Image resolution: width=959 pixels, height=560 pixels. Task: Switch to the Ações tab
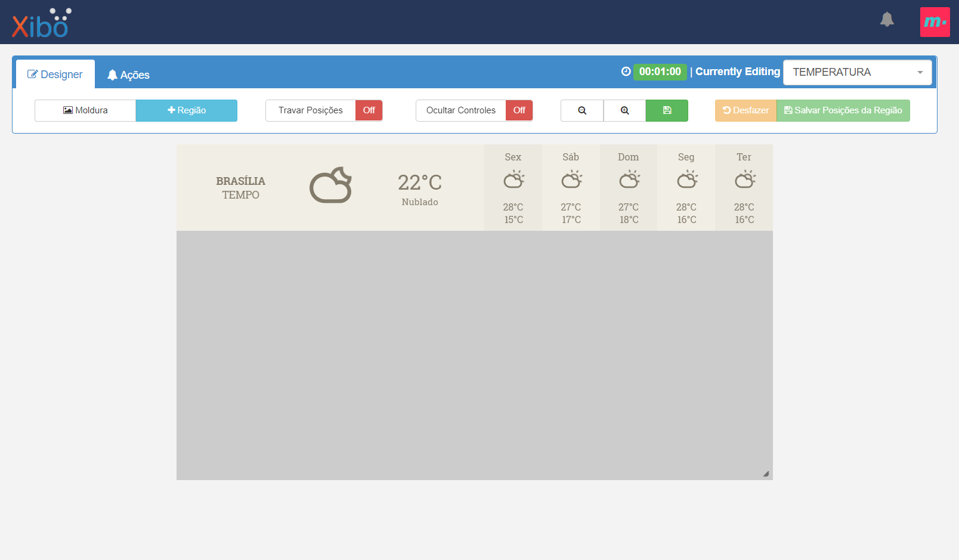(128, 75)
